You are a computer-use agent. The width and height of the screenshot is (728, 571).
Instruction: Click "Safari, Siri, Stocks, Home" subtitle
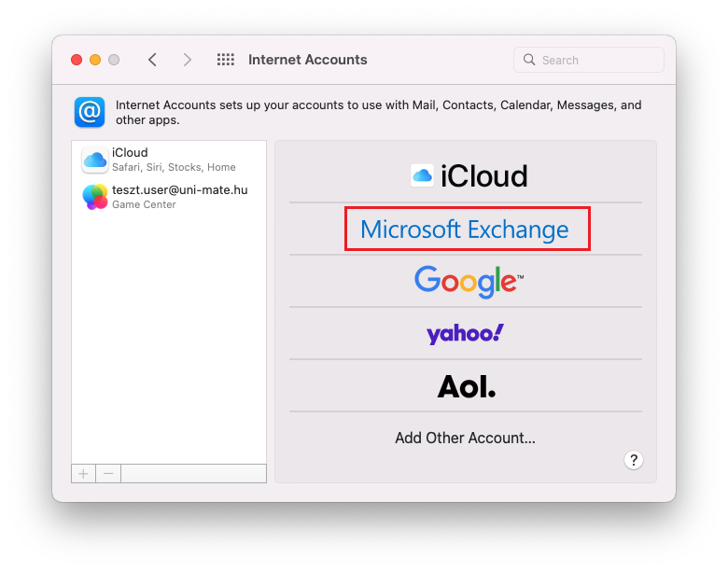[174, 167]
